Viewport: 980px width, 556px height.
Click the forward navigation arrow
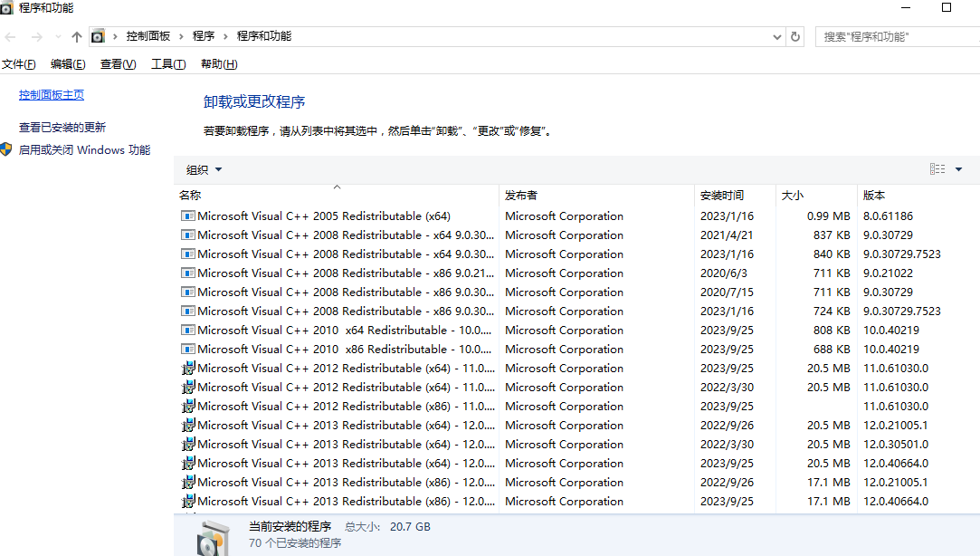35,36
